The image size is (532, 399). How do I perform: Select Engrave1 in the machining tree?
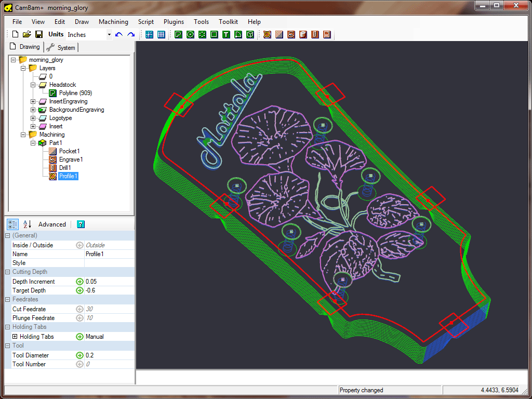71,159
